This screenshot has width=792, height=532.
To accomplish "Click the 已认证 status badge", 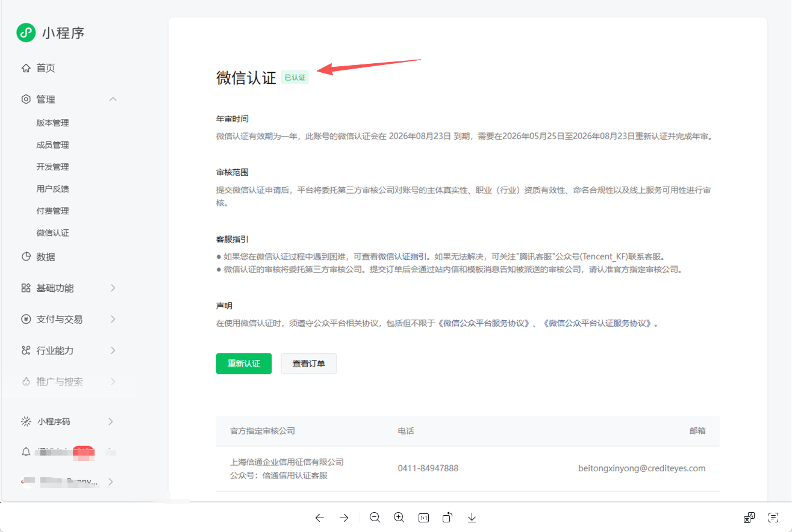I will 295,78.
